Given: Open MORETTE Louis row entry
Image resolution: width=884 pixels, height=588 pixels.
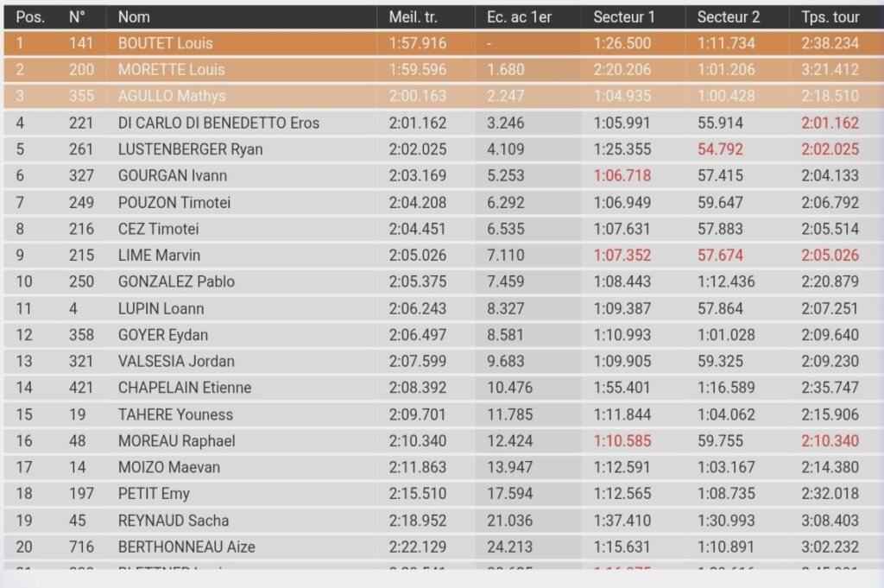Looking at the screenshot, I should 171,70.
